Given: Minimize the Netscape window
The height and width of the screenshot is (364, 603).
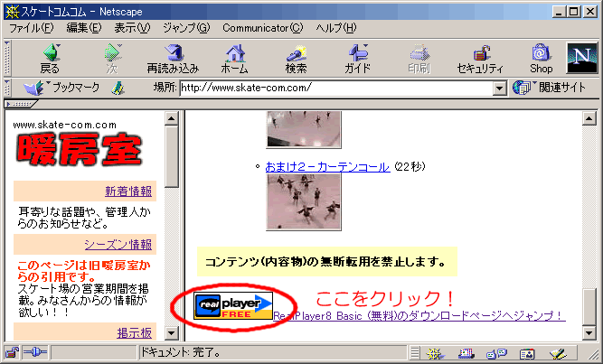Looking at the screenshot, I should coord(559,12).
